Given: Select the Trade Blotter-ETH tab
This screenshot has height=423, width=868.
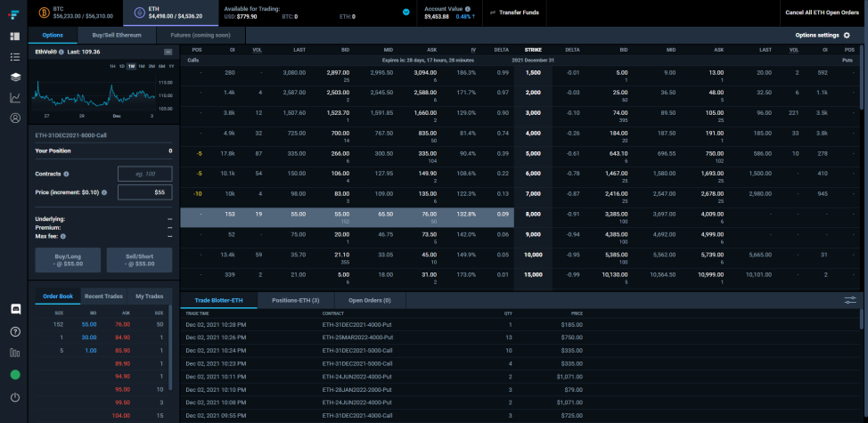Looking at the screenshot, I should [x=218, y=300].
